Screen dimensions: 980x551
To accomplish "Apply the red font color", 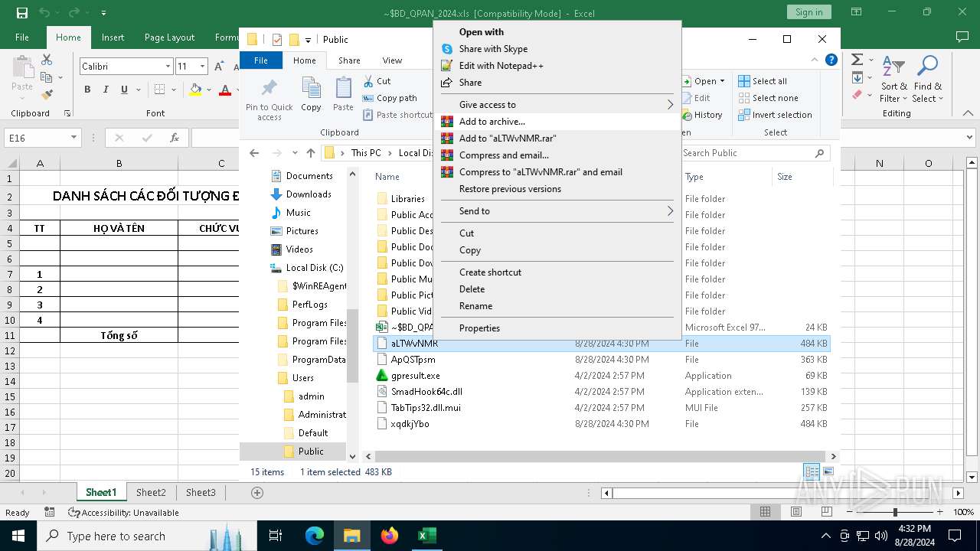I will [225, 90].
